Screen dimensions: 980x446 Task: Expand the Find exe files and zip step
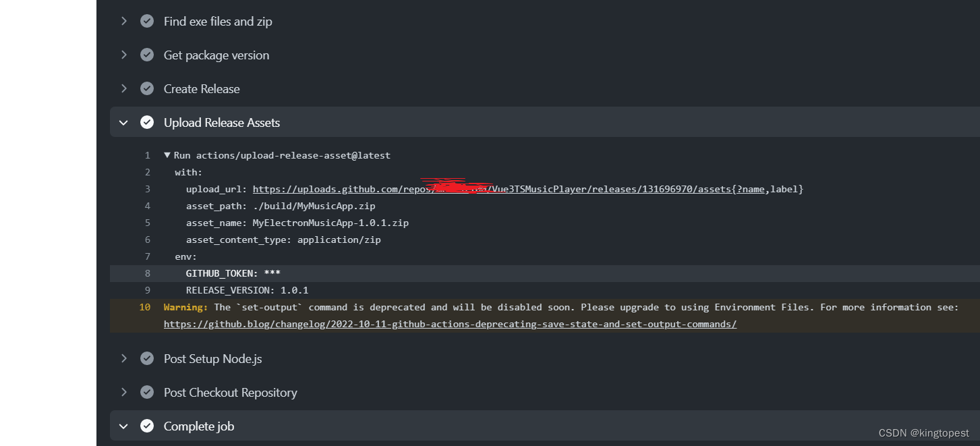click(x=123, y=21)
